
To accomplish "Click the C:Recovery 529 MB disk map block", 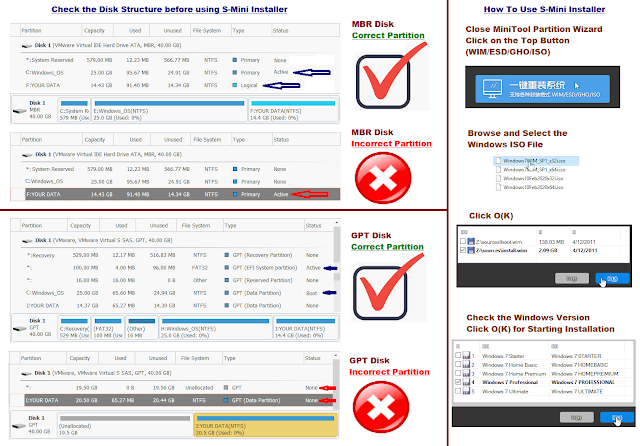I will 74,328.
